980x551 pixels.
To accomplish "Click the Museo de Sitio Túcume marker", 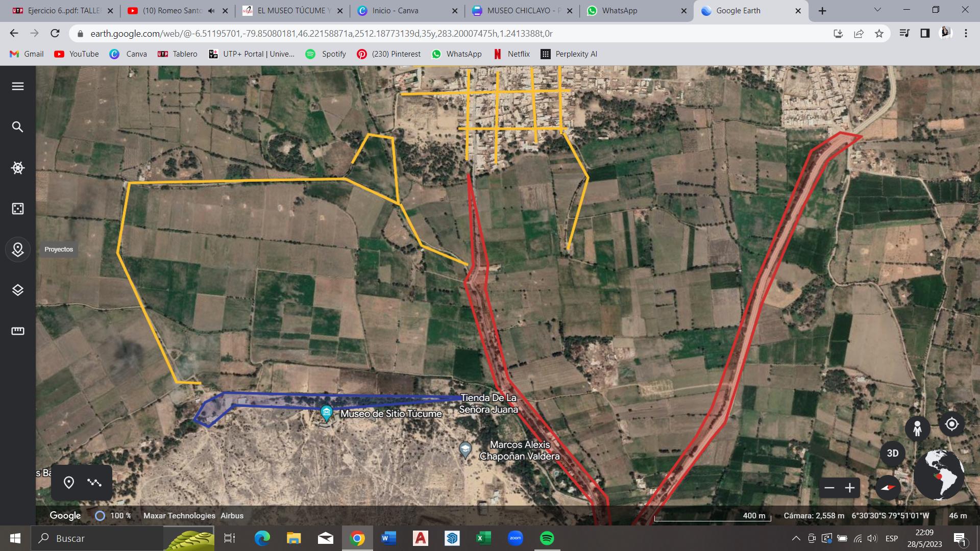I will click(326, 412).
